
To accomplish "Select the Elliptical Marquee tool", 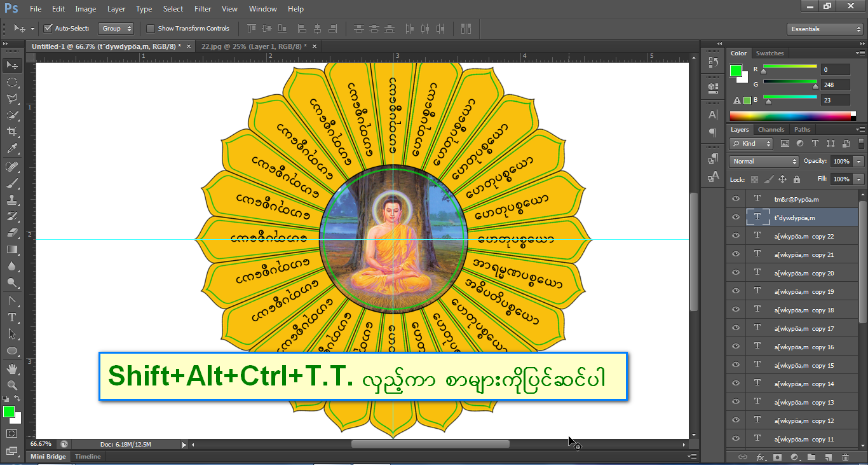I will [12, 82].
